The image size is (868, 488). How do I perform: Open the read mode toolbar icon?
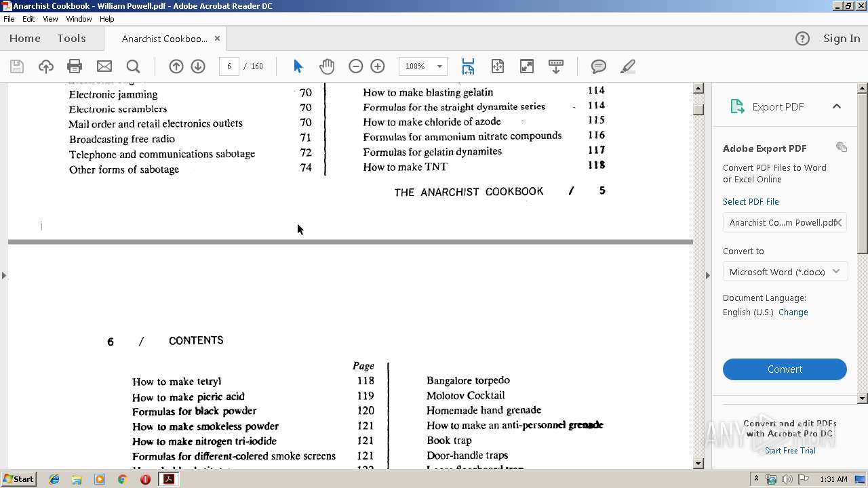click(556, 66)
